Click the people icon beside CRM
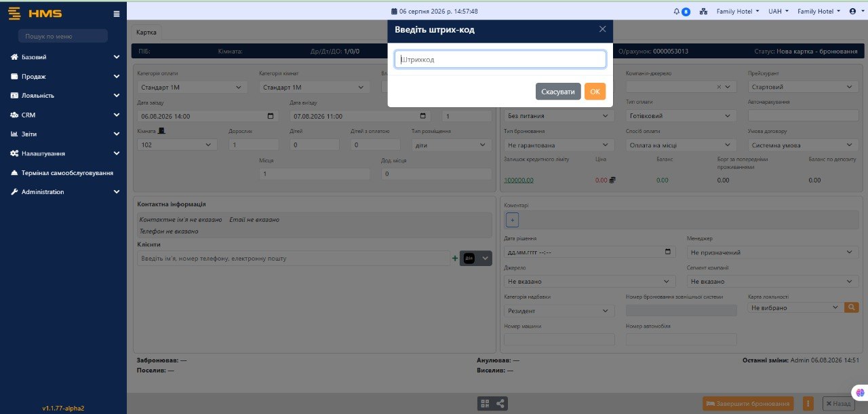This screenshot has width=868, height=414. point(14,115)
